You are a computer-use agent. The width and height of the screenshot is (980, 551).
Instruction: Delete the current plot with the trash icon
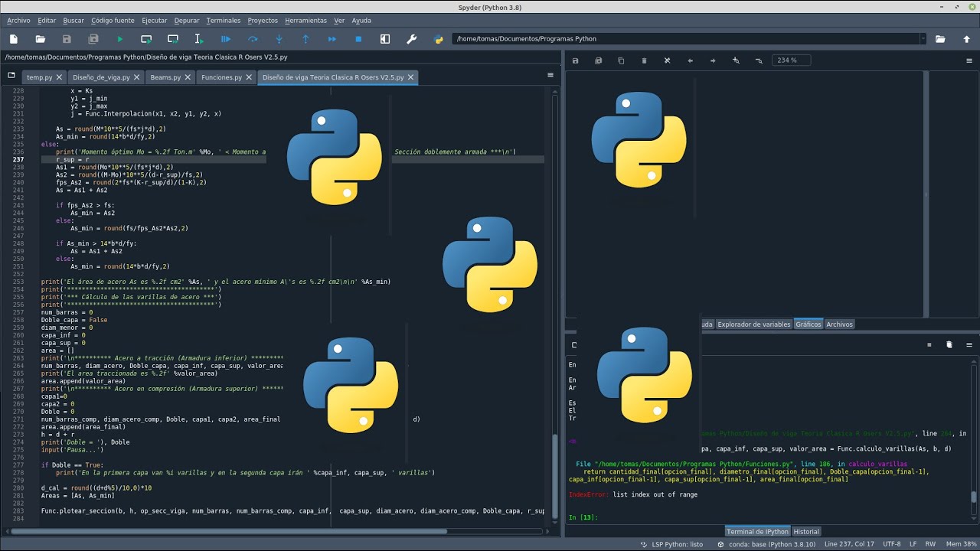click(x=644, y=60)
